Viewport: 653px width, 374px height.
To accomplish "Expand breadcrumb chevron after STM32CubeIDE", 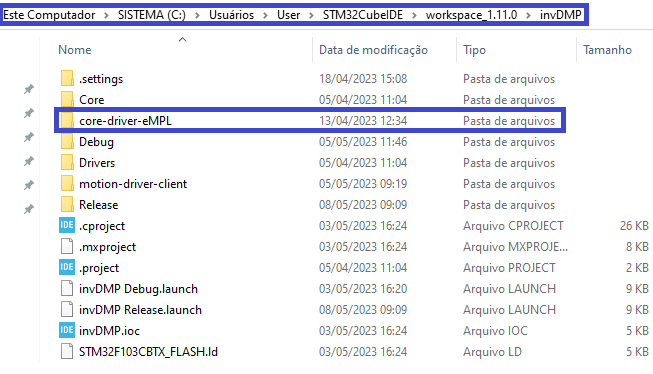I will 414,15.
